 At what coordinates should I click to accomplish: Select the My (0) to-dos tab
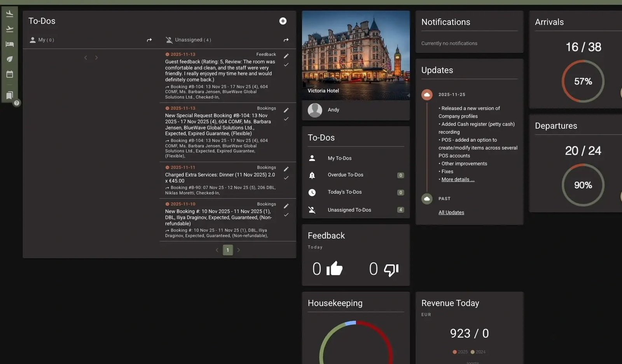click(42, 40)
